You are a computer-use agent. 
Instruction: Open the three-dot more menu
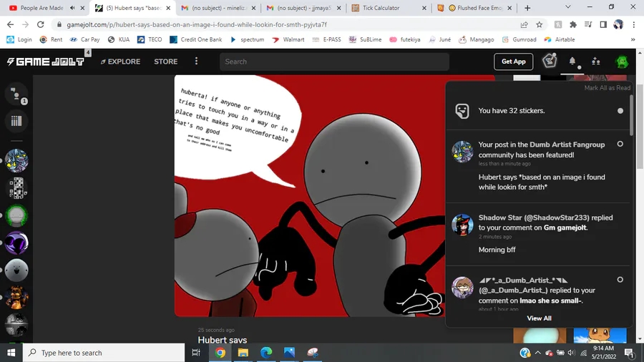(x=196, y=61)
